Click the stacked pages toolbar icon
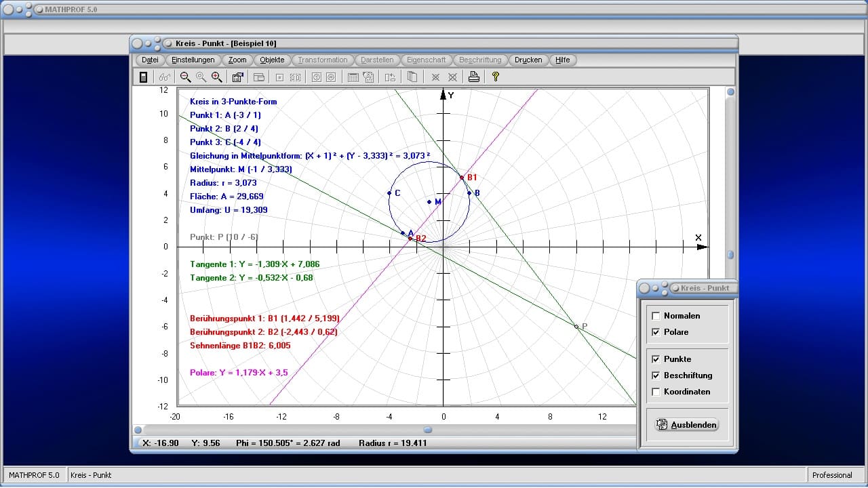The image size is (868, 488). pos(412,77)
